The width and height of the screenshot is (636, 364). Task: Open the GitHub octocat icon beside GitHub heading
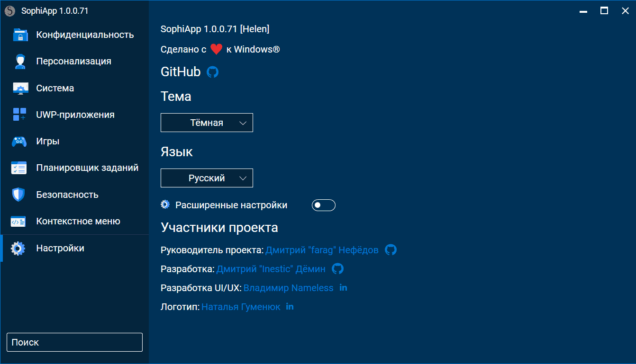(213, 72)
